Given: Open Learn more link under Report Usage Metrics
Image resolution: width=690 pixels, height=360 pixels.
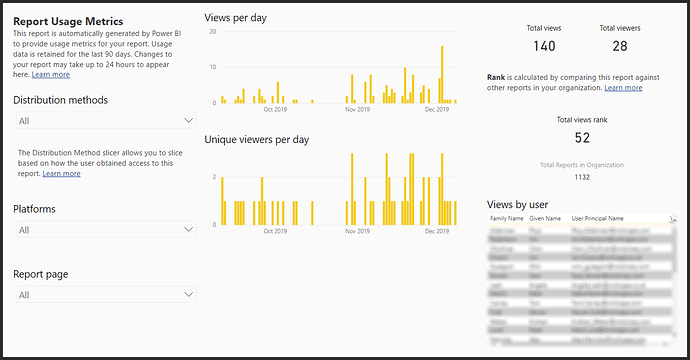Looking at the screenshot, I should (51, 75).
